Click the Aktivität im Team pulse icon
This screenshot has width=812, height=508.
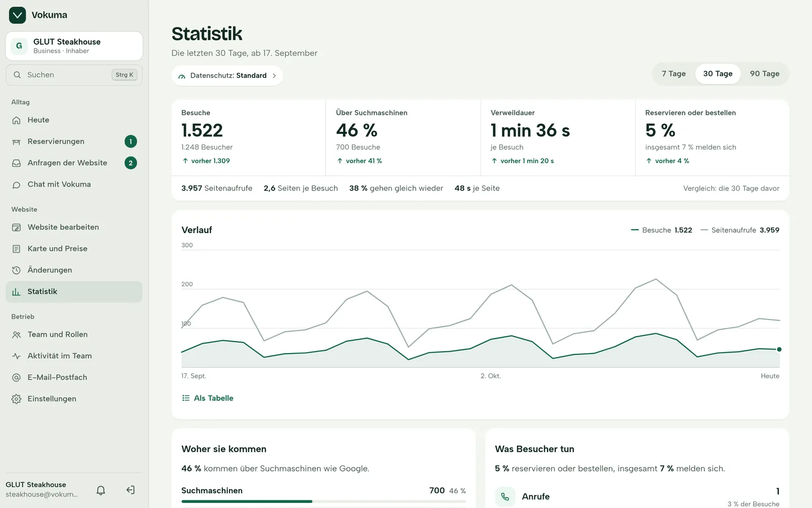click(x=16, y=356)
